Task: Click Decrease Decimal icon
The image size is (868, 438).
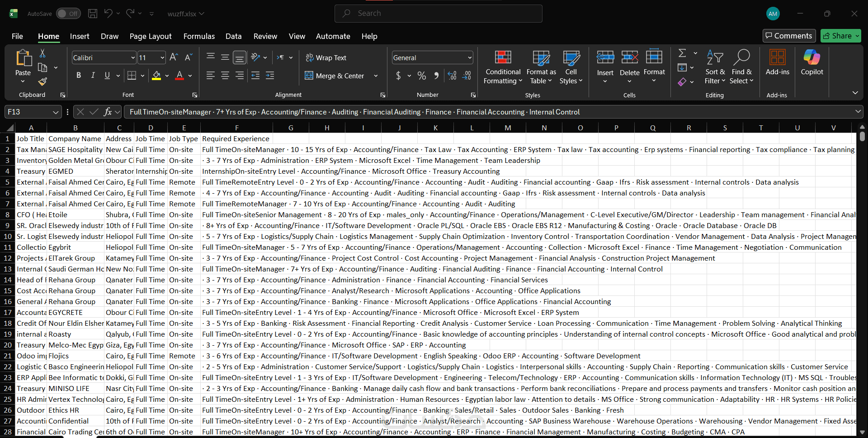Action: coord(467,76)
